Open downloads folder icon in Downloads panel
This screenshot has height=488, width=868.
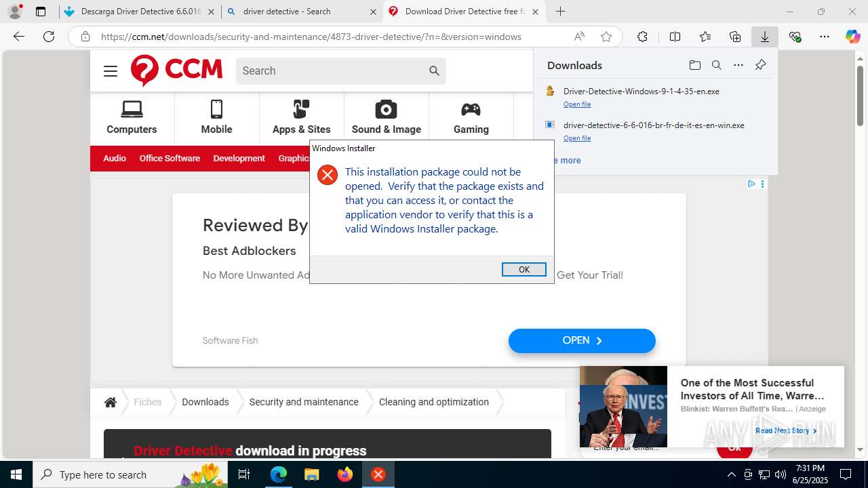coord(694,65)
